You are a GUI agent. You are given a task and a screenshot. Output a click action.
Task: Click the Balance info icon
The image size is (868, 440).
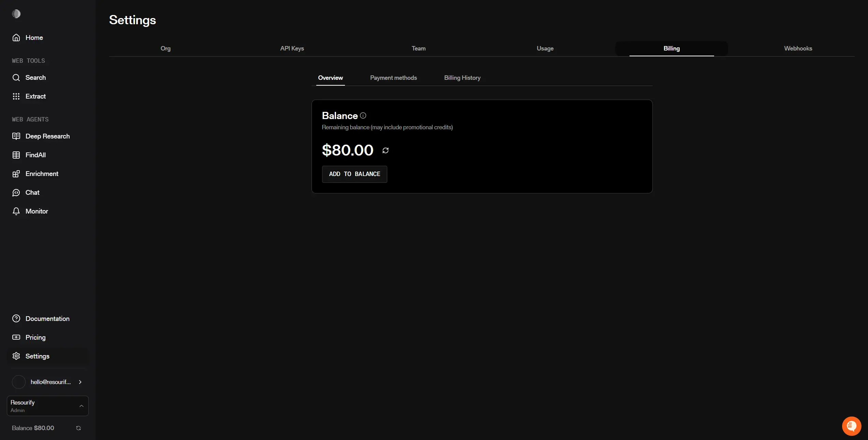363,116
